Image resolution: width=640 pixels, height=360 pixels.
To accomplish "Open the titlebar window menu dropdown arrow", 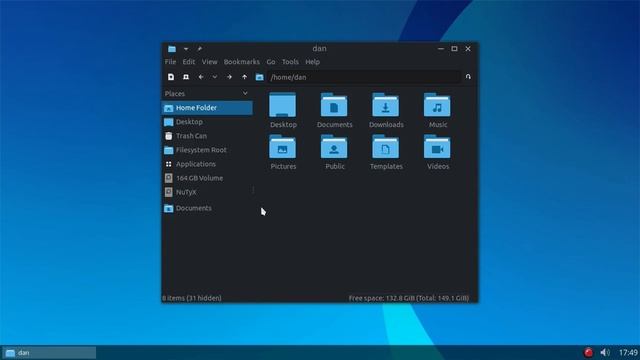I will [186, 49].
